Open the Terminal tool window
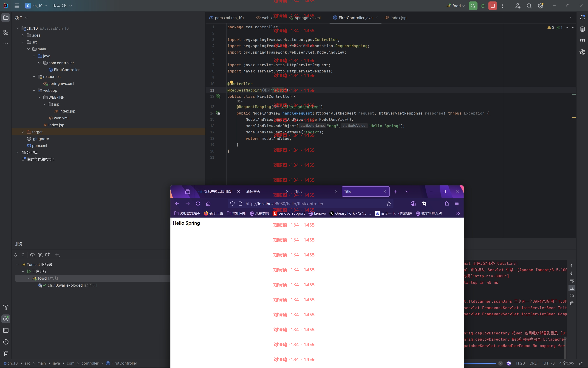Screen dimensions: 588x368 pyautogui.click(x=6, y=330)
